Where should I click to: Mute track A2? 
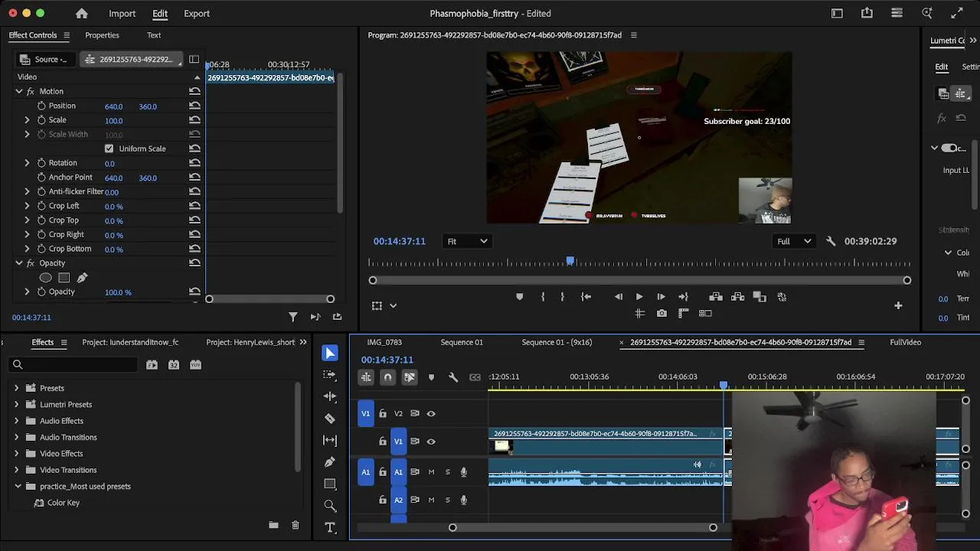click(x=431, y=500)
